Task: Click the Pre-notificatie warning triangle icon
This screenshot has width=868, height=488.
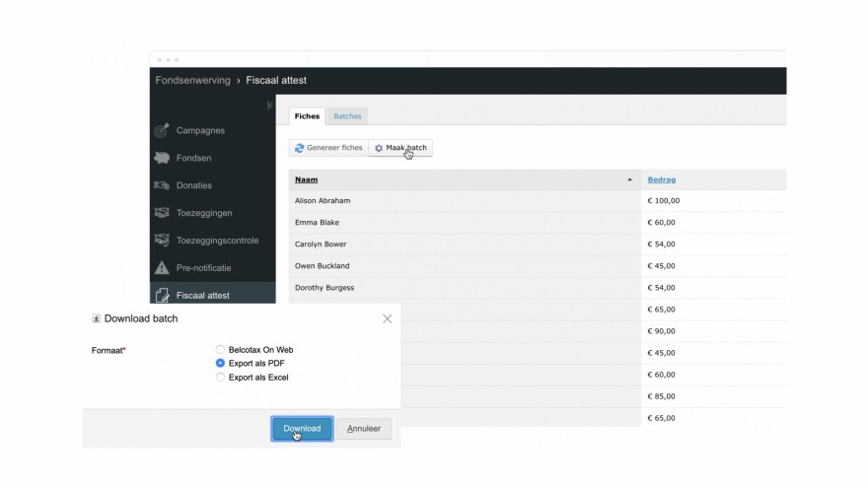Action: pos(162,268)
